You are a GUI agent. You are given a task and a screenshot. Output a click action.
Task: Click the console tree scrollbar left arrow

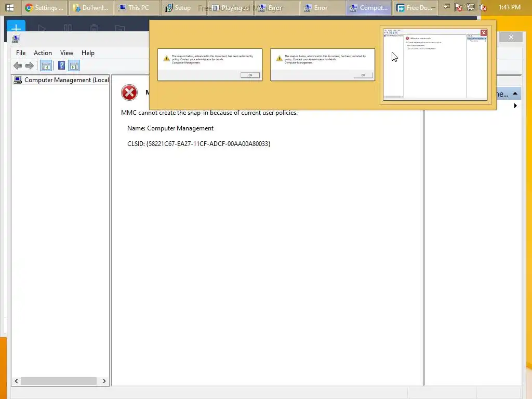pyautogui.click(x=16, y=381)
